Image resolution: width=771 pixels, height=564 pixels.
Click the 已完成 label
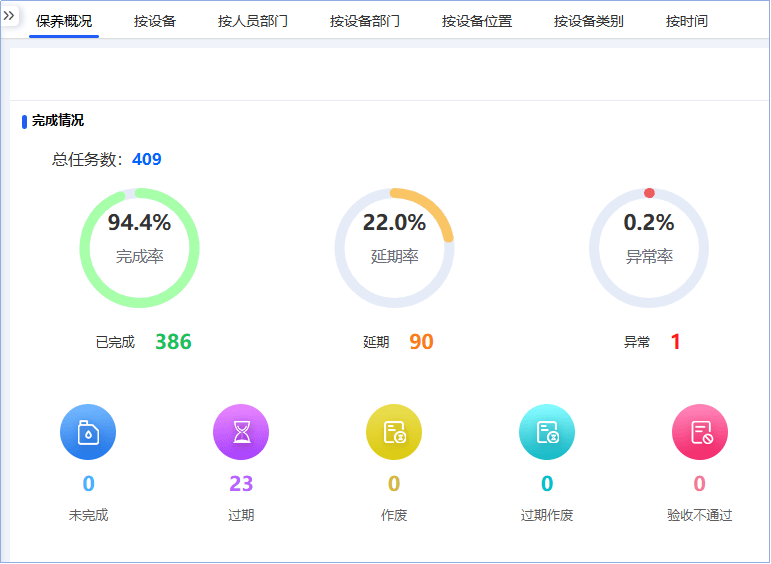tap(115, 342)
